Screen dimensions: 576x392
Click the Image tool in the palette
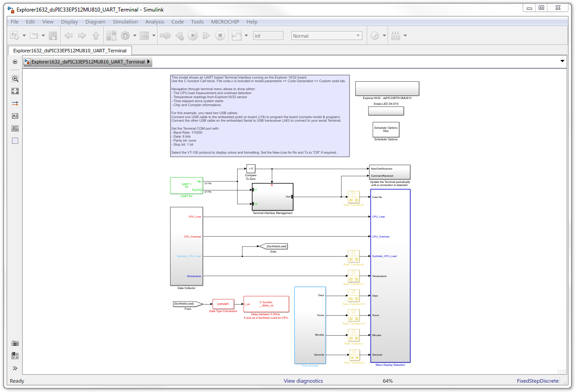tap(15, 128)
